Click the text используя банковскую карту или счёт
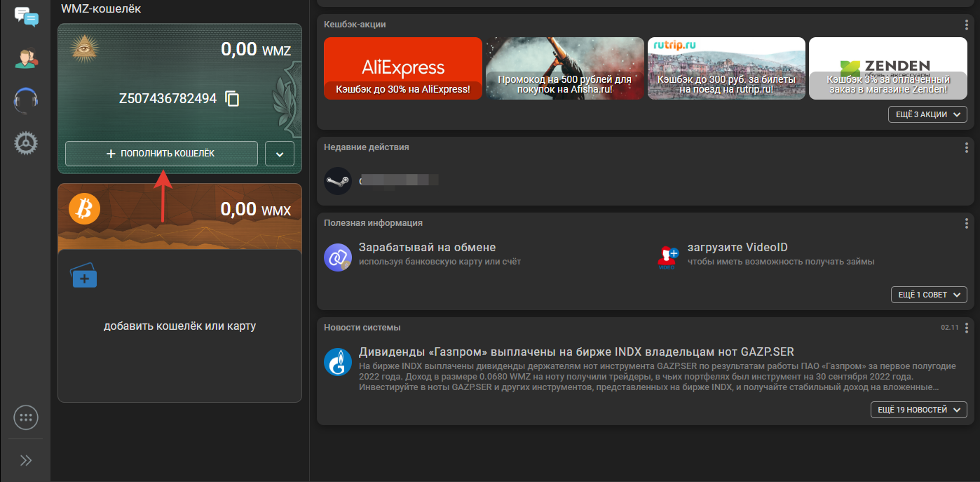980x482 pixels. (440, 262)
